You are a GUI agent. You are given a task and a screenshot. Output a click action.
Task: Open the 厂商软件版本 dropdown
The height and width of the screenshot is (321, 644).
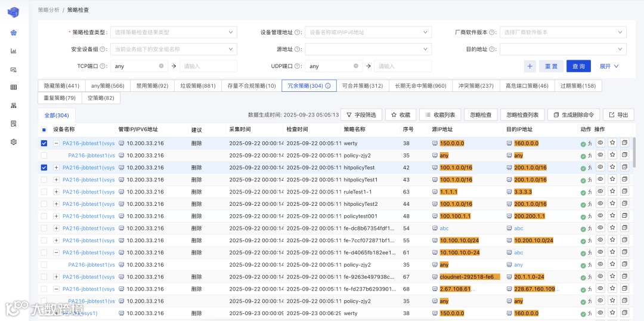click(563, 32)
